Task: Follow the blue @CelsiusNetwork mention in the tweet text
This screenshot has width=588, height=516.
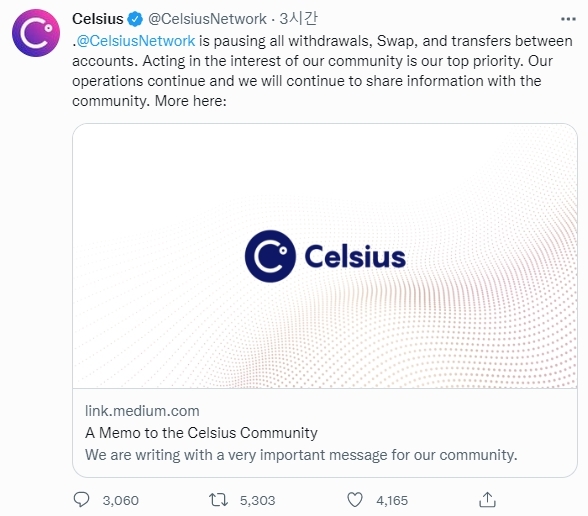Action: (x=136, y=41)
